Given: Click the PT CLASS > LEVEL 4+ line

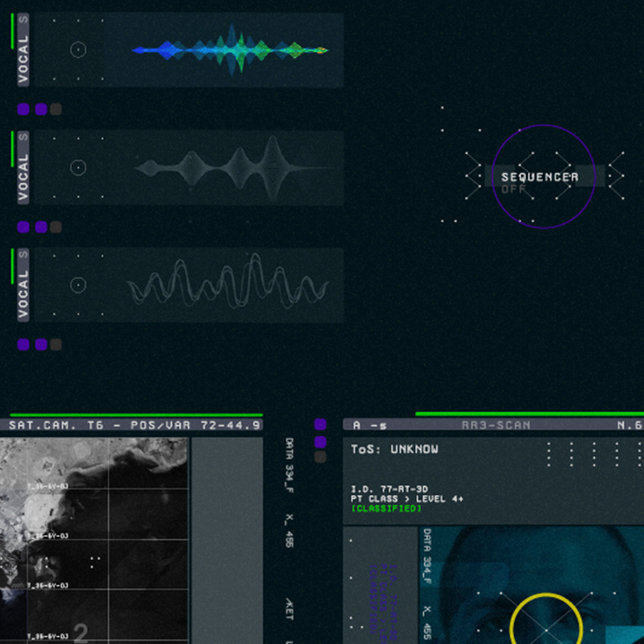Looking at the screenshot, I should [x=407, y=498].
